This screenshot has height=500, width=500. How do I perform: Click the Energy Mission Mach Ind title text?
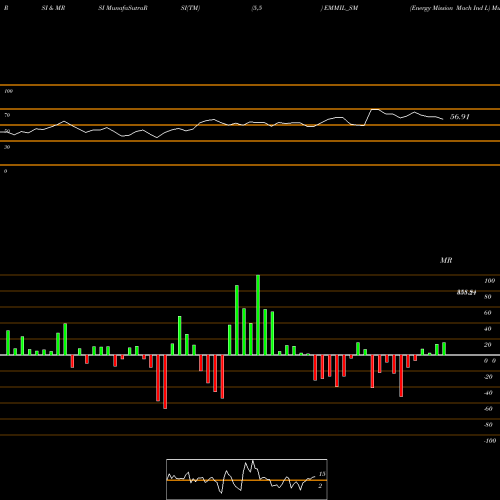450,8
